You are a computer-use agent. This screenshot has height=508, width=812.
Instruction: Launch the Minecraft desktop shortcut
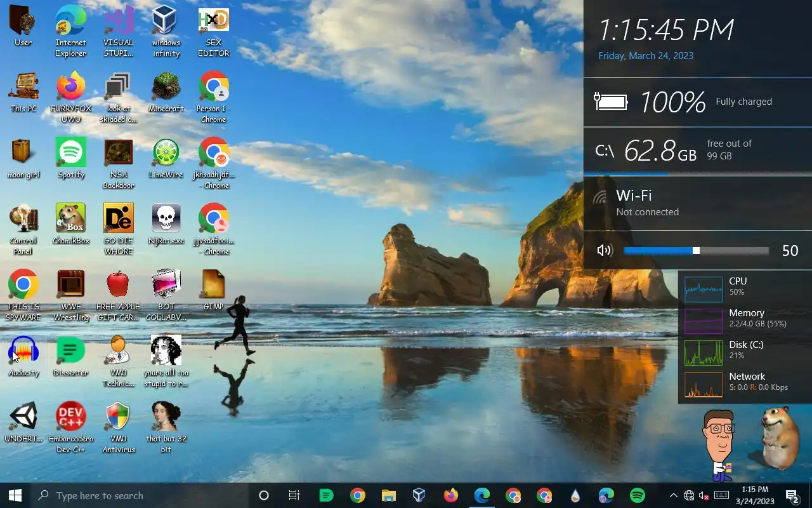166,91
